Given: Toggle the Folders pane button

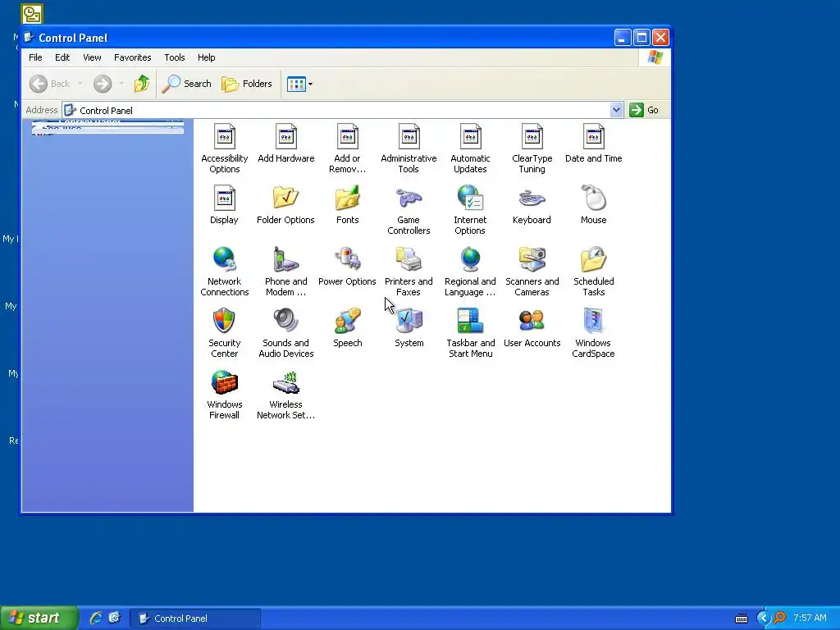Looking at the screenshot, I should [247, 84].
